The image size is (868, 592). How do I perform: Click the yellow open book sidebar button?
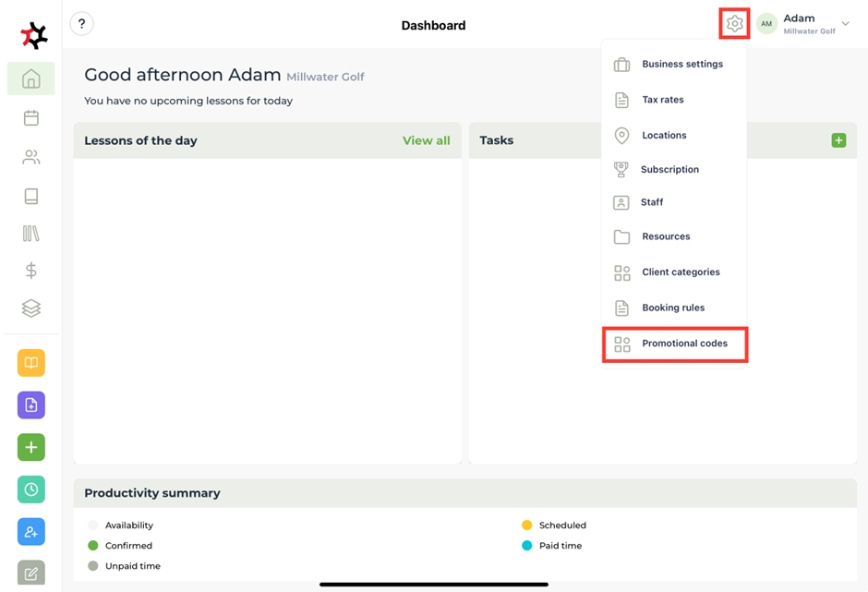[x=31, y=363]
